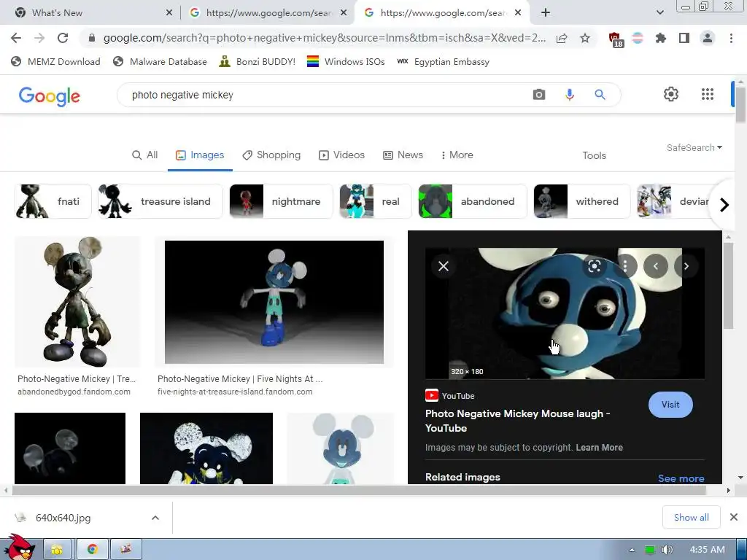The image size is (747, 560).
Task: Open MEMZ Download bookmark
Action: point(55,61)
